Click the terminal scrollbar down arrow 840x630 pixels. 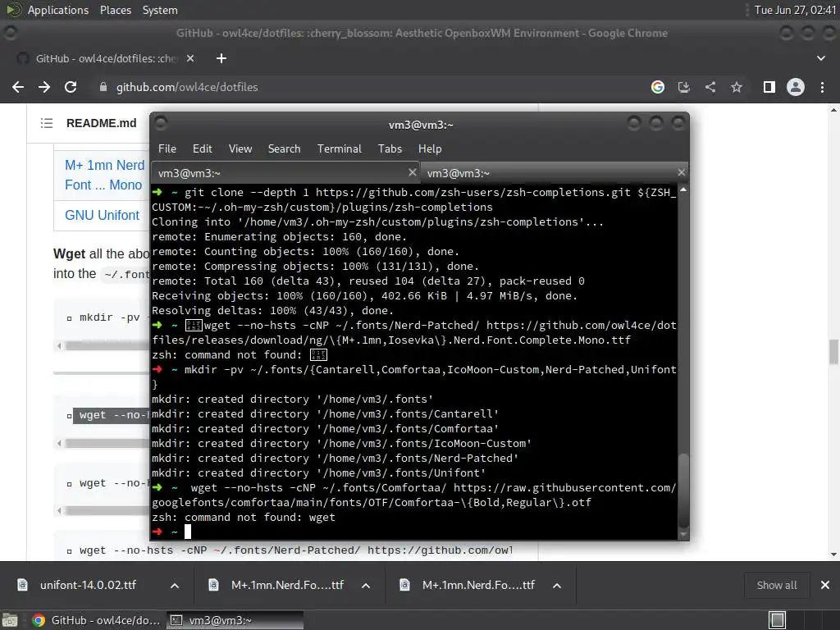(x=683, y=534)
